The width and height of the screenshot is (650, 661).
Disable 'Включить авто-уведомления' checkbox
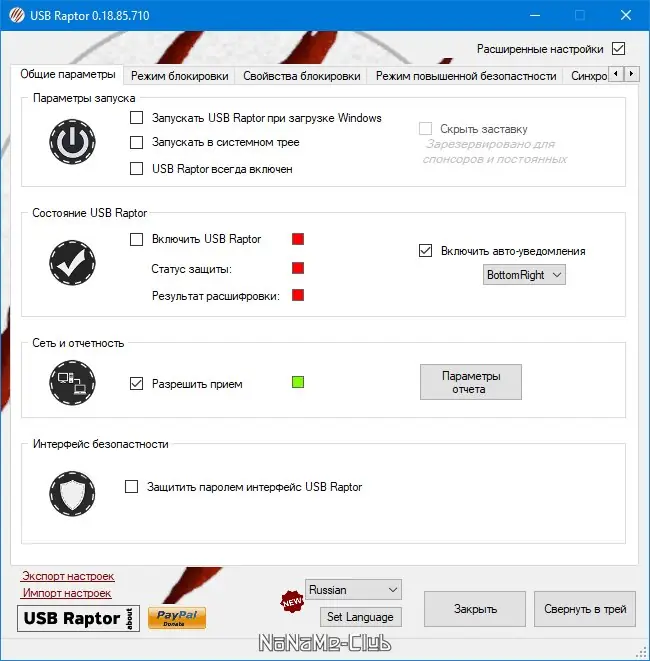(x=425, y=250)
